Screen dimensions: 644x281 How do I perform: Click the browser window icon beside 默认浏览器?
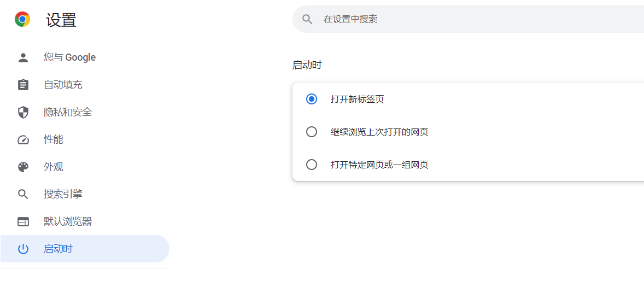coord(23,221)
